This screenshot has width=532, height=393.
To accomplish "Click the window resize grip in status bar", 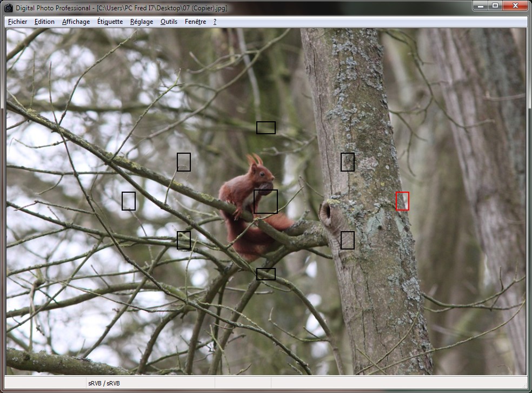I will (524, 384).
